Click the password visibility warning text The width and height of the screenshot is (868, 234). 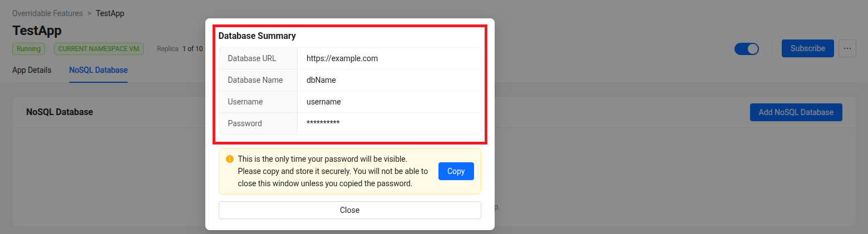332,171
